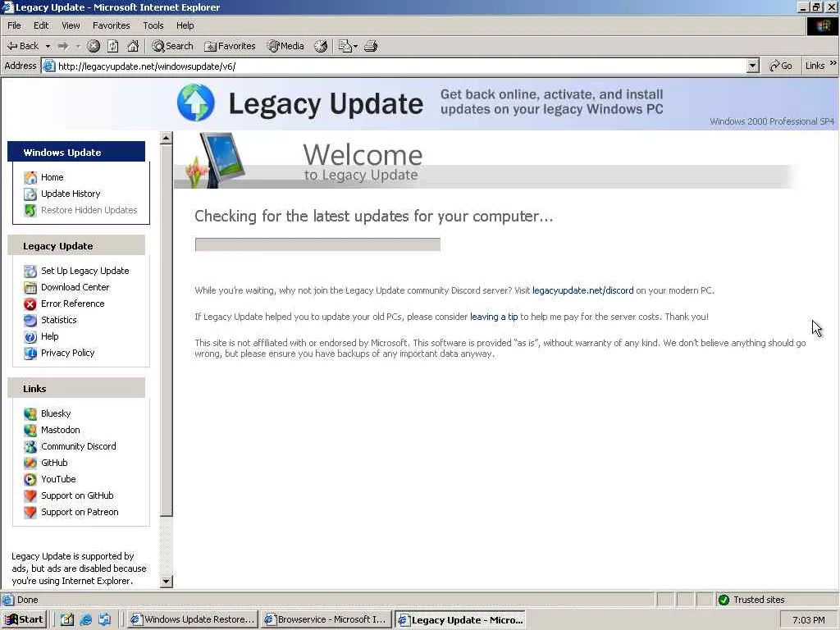Open the Edit menu

coord(41,25)
